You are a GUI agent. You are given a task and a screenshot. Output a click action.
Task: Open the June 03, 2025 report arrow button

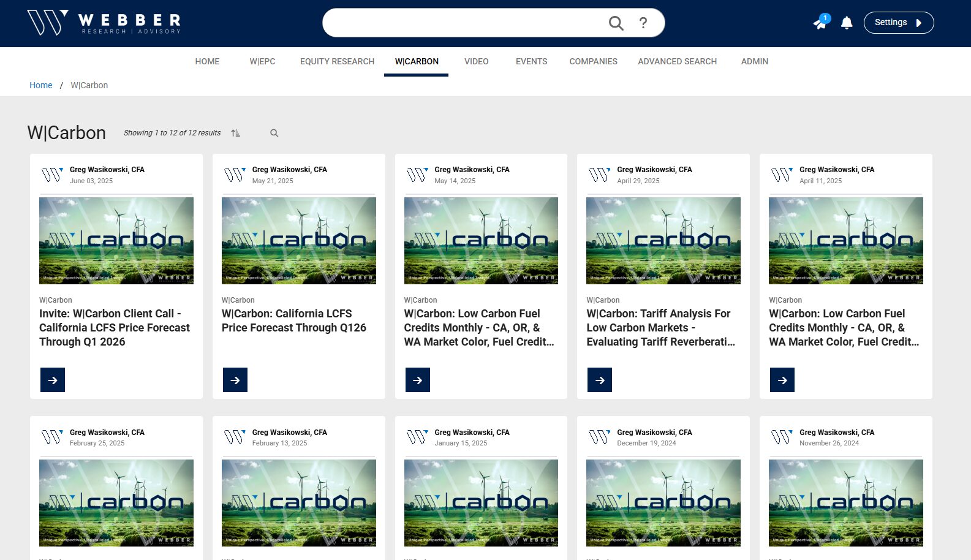(x=53, y=380)
